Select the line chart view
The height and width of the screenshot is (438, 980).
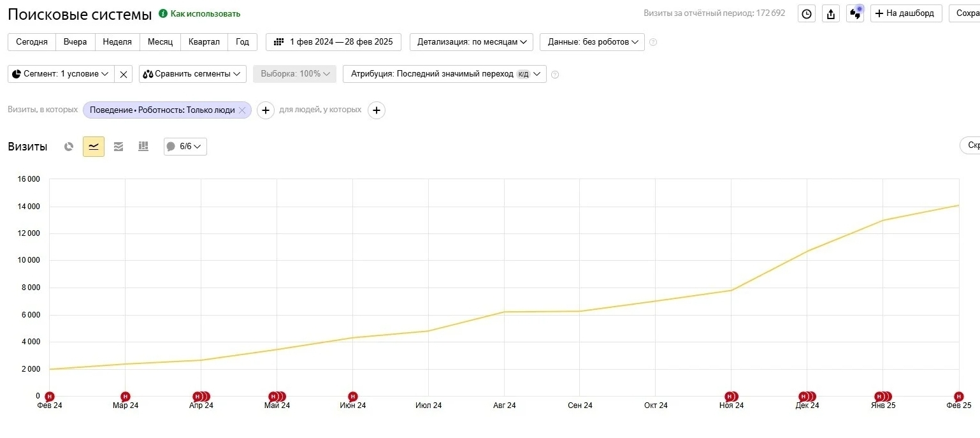coord(94,147)
